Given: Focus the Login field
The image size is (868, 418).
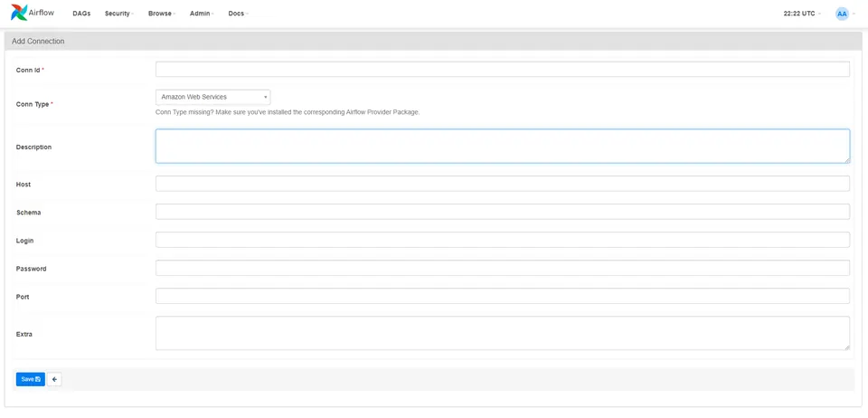Looking at the screenshot, I should pyautogui.click(x=503, y=240).
